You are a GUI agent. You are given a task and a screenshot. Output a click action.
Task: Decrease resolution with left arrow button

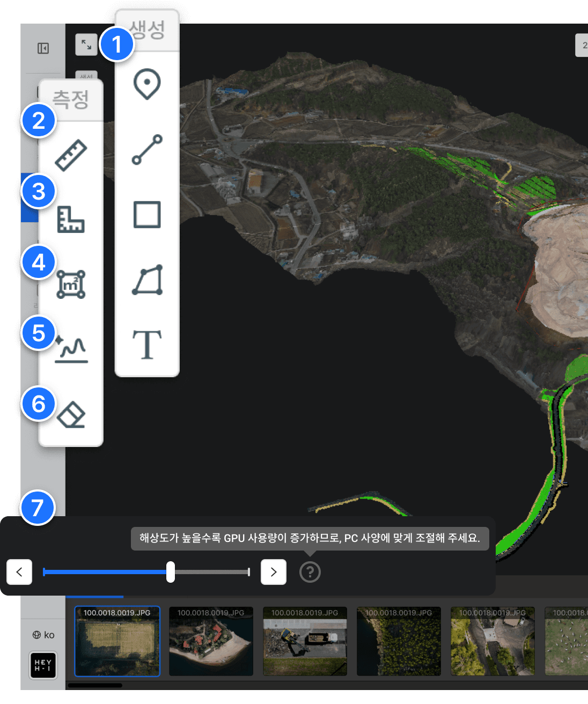click(x=19, y=572)
